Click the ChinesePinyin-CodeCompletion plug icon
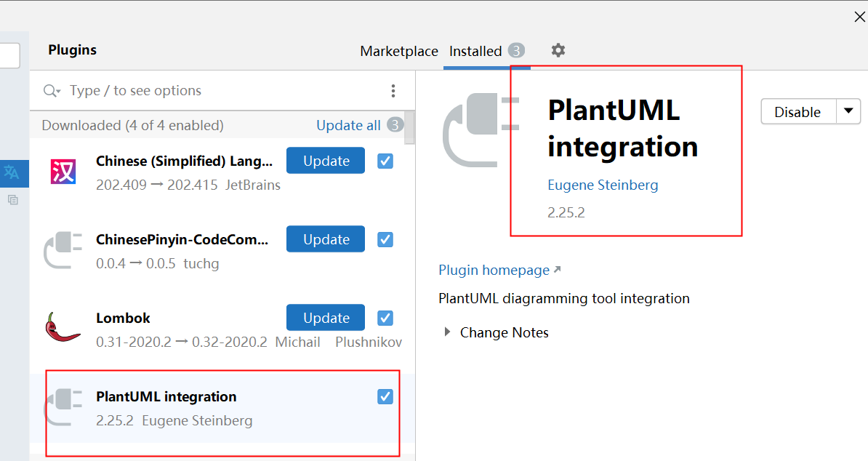Viewport: 868px width, 461px height. 63,250
